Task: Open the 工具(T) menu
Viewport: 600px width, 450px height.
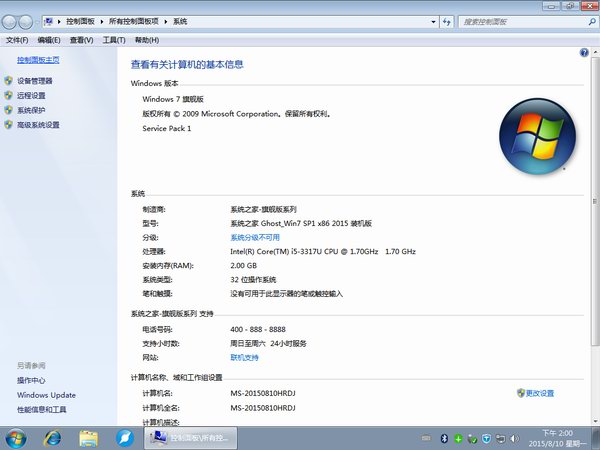Action: [x=113, y=40]
